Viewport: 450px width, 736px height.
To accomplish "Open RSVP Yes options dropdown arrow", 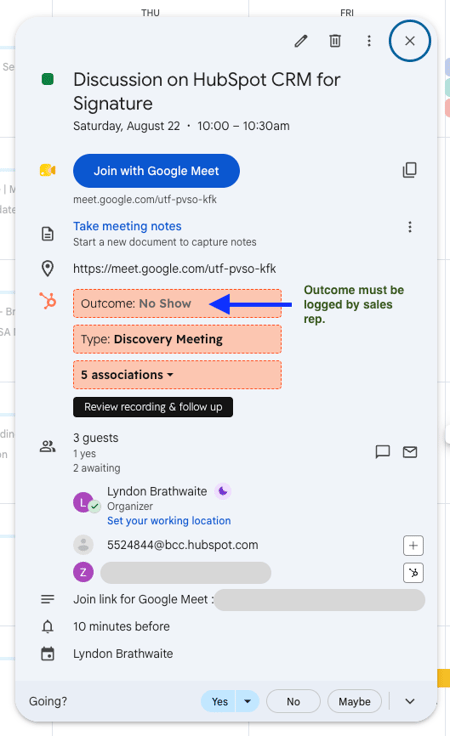I will (x=248, y=702).
